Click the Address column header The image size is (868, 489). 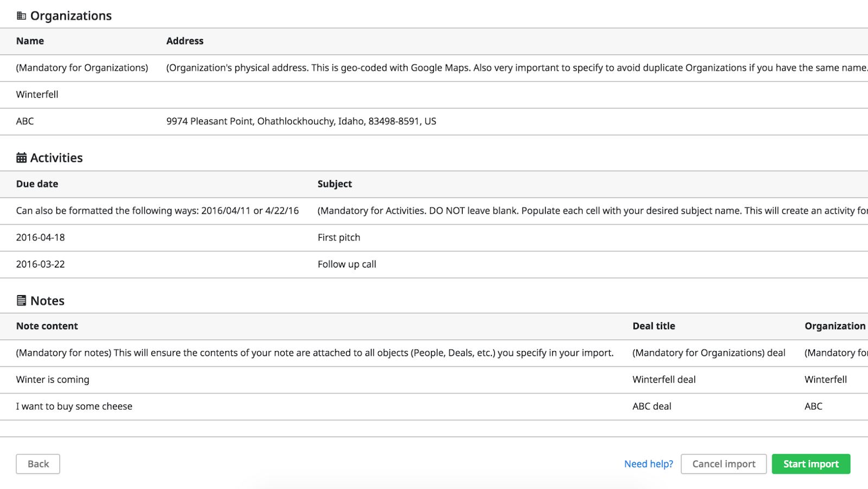click(185, 41)
